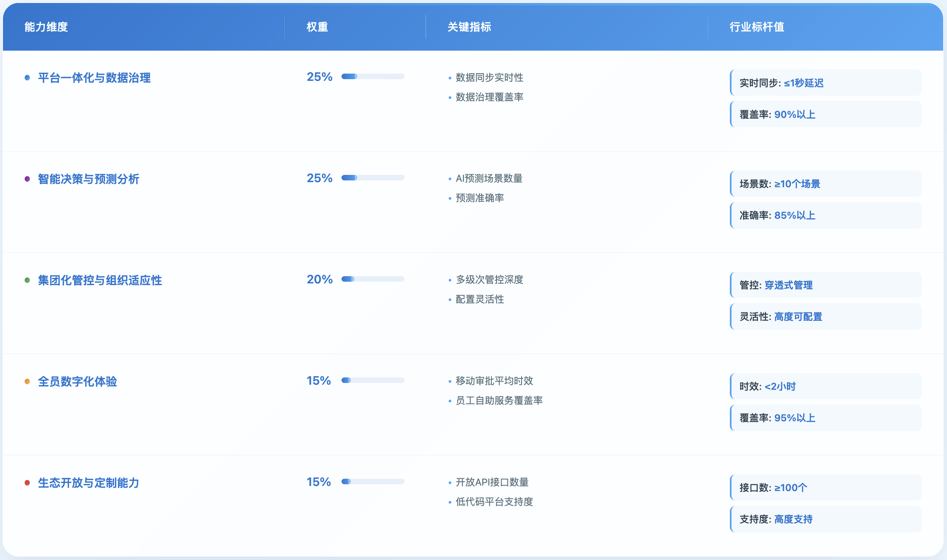Click the blue dot beside 平台一体化与数据治理

(27, 78)
